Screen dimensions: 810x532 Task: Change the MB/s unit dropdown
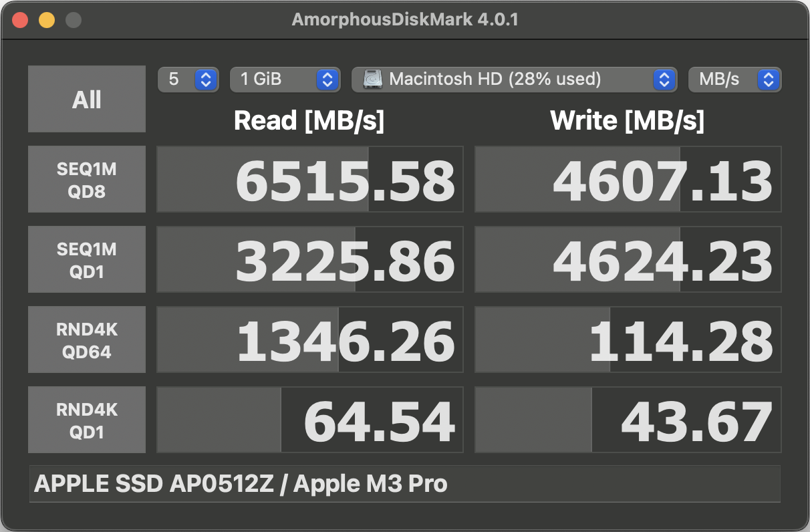[x=734, y=80]
